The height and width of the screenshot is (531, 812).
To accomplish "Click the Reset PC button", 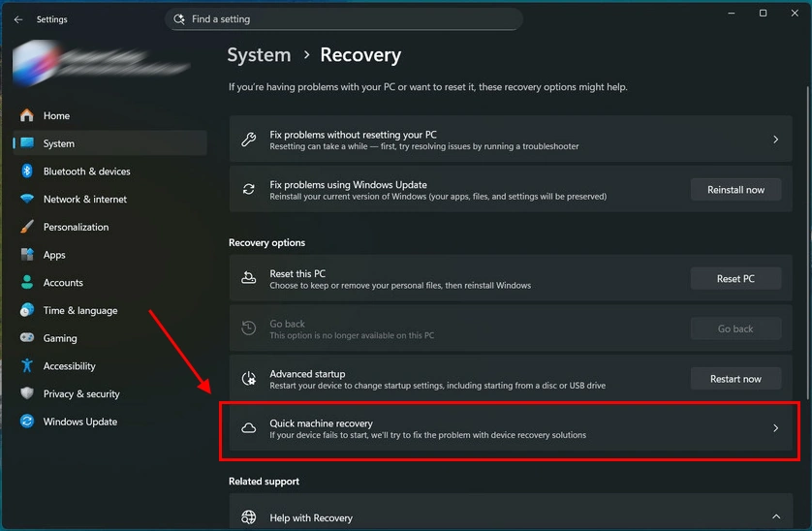I will [735, 279].
